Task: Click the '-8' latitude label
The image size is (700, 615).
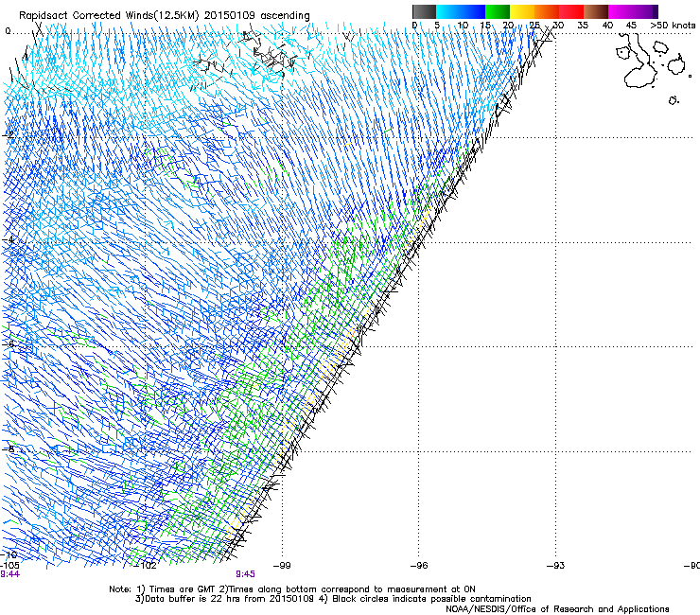Action: [x=9, y=448]
